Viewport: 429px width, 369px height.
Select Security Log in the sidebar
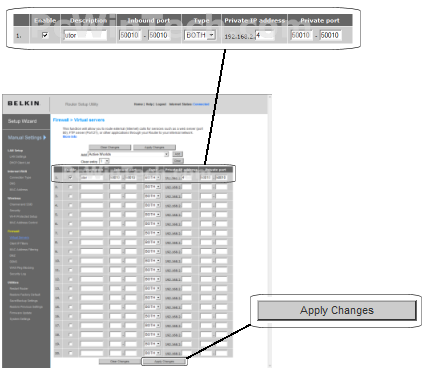tap(18, 274)
